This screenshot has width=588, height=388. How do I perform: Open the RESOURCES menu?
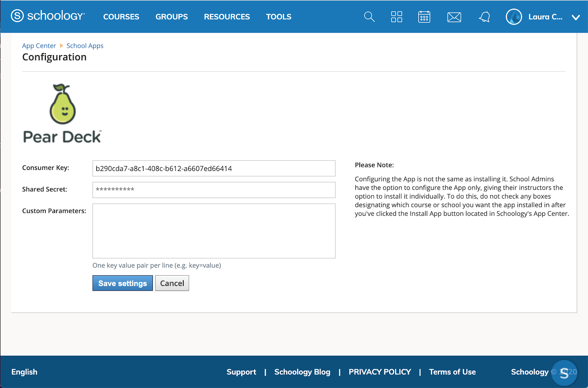point(227,17)
